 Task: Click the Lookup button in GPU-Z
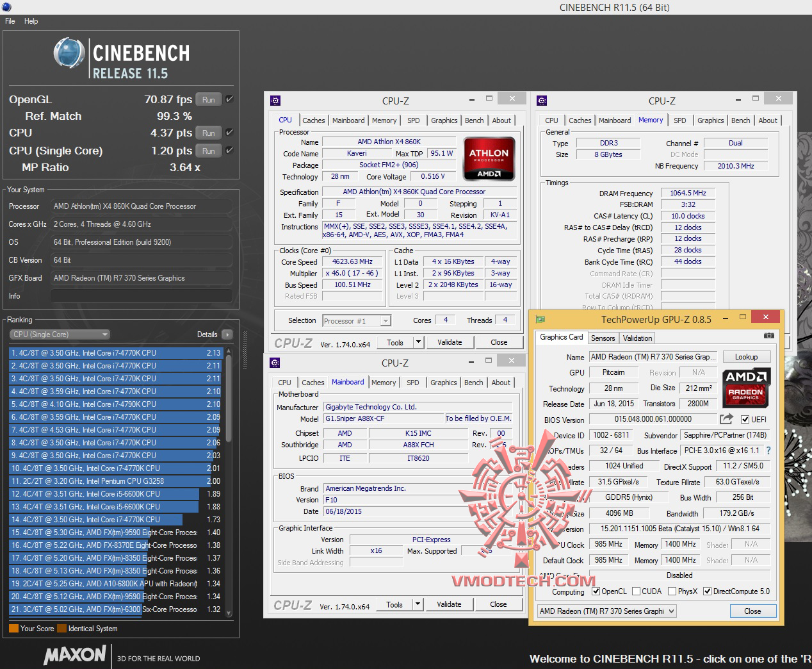coord(747,357)
